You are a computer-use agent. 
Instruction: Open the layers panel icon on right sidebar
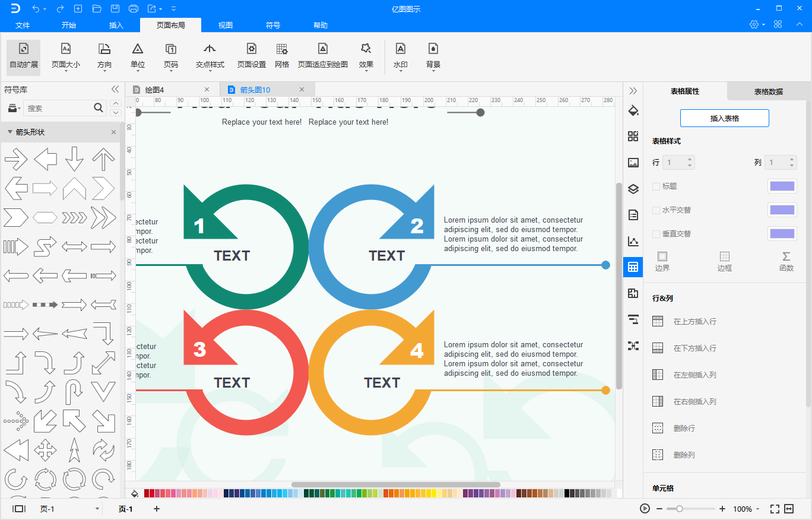tap(633, 189)
